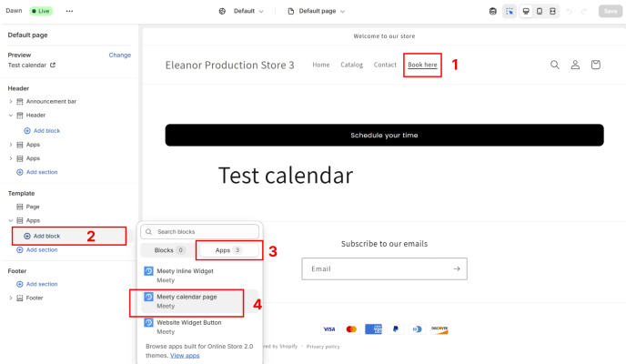Click the Schedule your time button

coord(385,135)
